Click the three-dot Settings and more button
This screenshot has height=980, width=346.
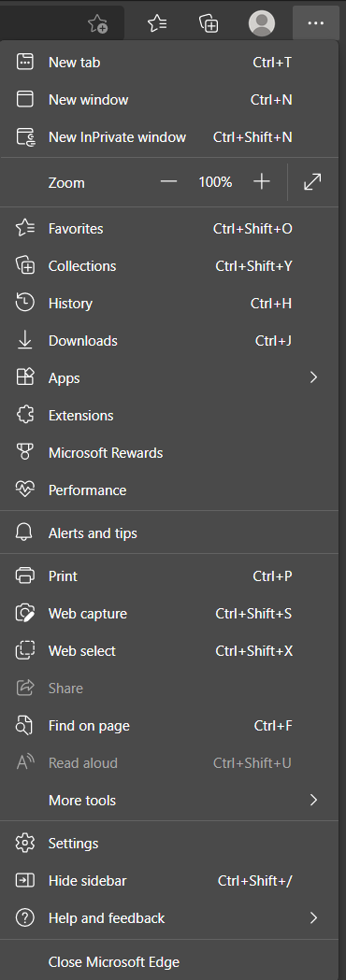coord(316,23)
